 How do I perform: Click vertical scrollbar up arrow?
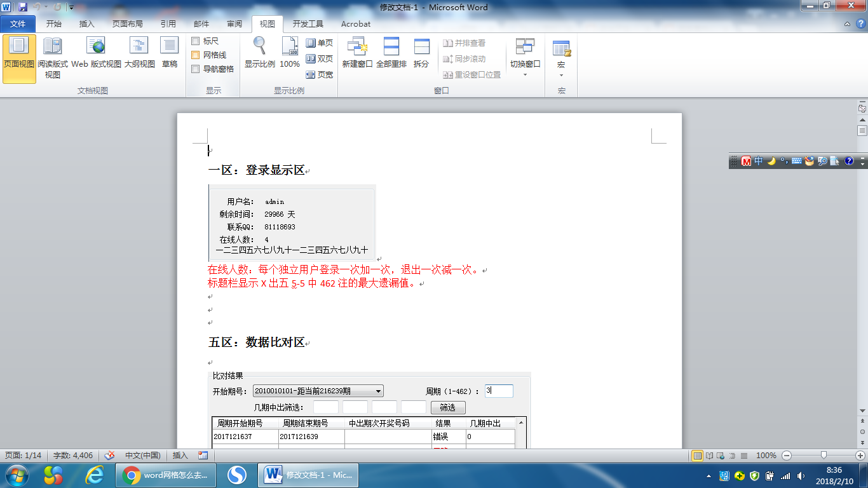click(x=862, y=121)
